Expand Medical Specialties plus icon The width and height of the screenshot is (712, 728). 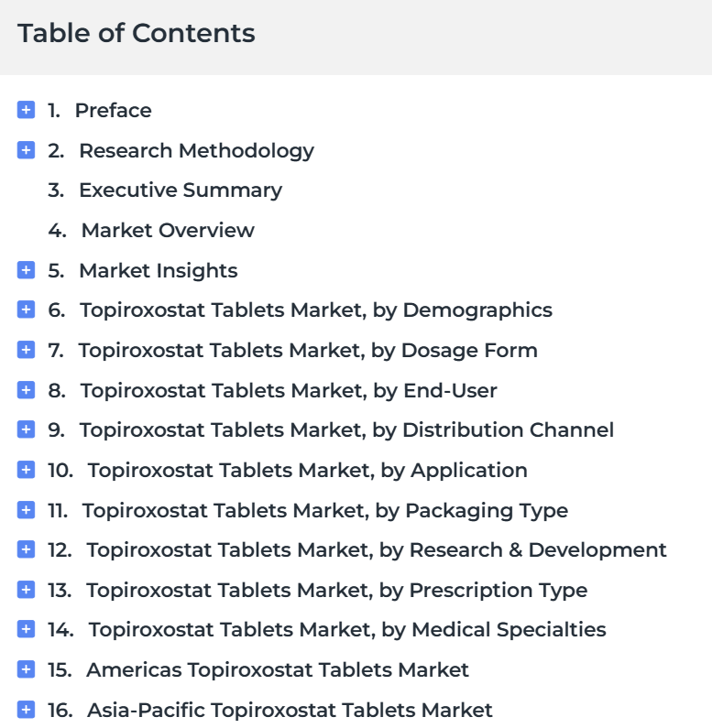point(26,629)
